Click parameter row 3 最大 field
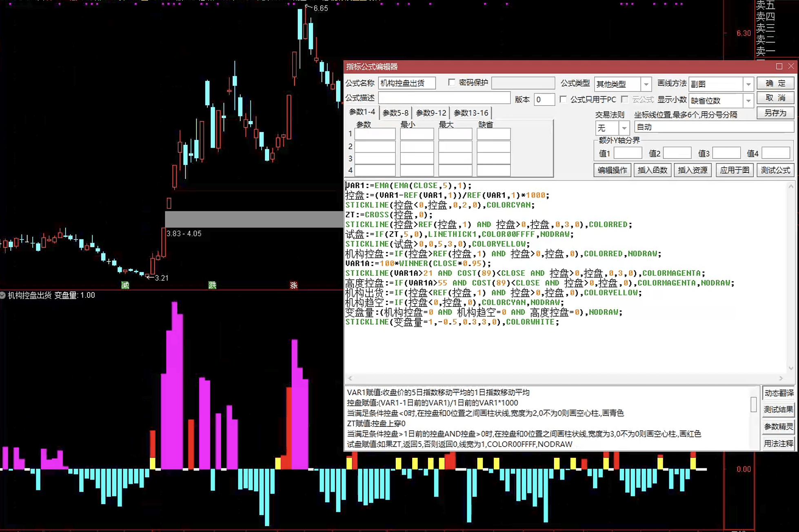 455,158
